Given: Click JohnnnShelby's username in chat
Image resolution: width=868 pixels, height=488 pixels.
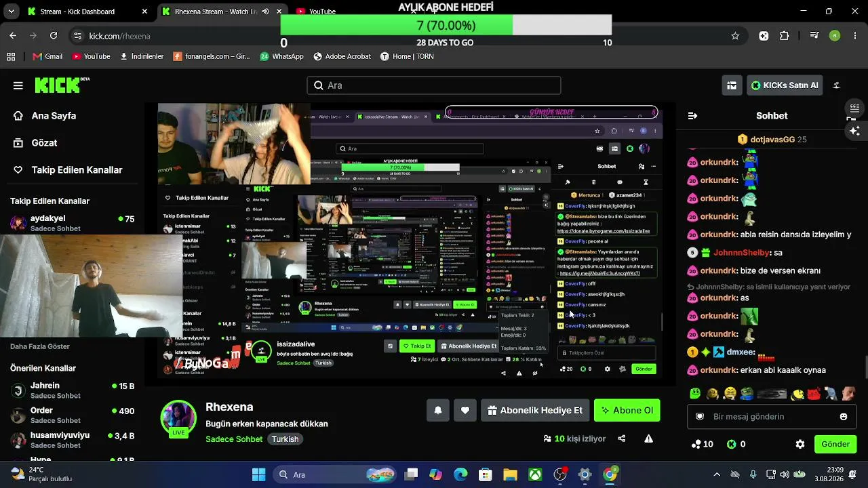Looking at the screenshot, I should [741, 253].
